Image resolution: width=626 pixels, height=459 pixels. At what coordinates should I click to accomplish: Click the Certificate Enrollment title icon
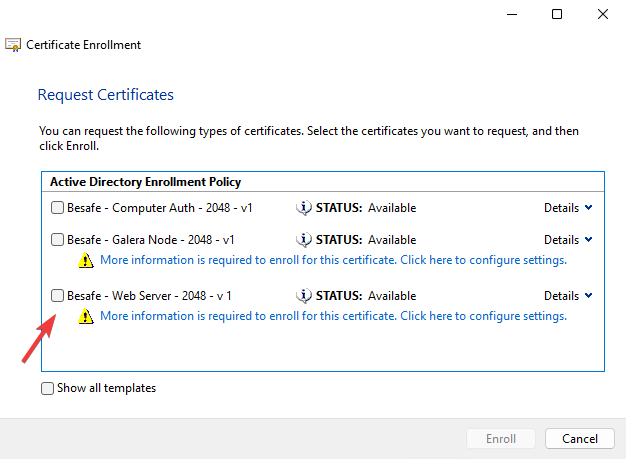13,45
